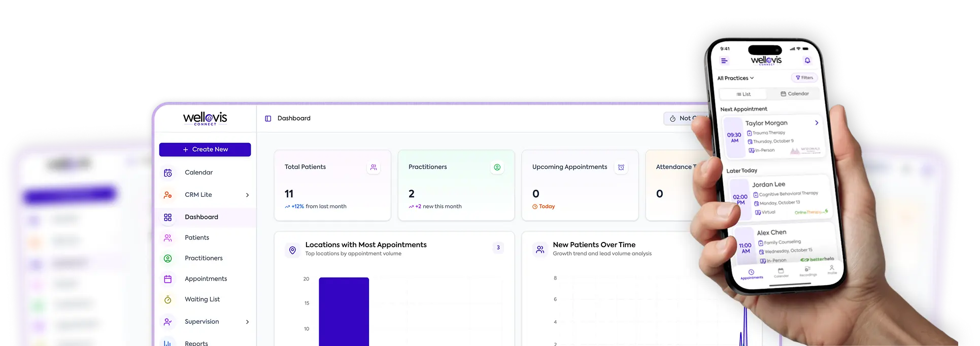Select the List tab on phone
980x346 pixels.
click(744, 94)
